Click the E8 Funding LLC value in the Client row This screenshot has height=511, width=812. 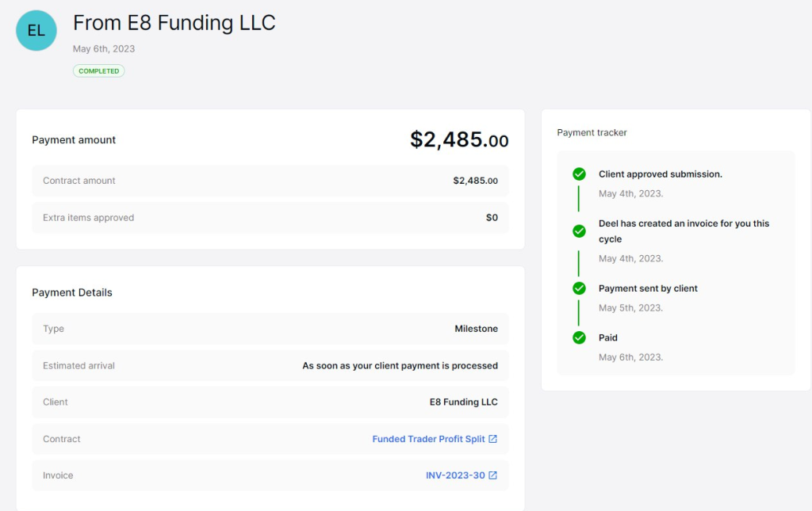(x=463, y=402)
